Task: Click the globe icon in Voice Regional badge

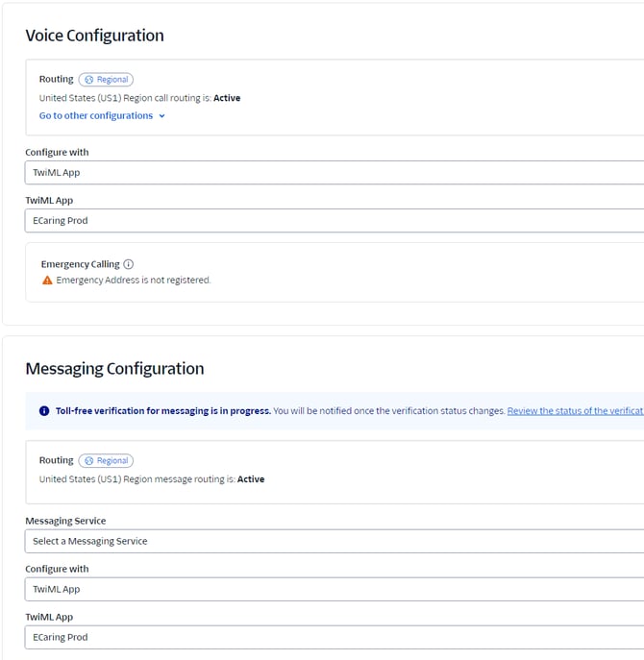Action: click(89, 80)
